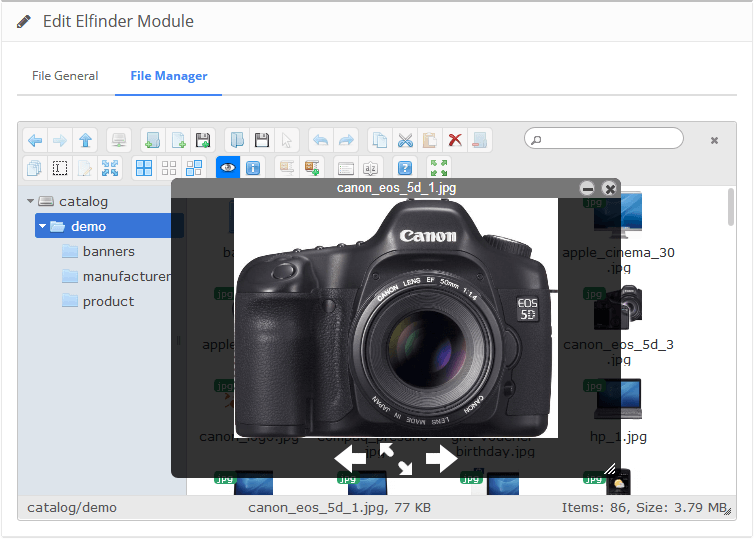The height and width of the screenshot is (539, 754).
Task: Click the Canon camera preview image
Action: 396,318
